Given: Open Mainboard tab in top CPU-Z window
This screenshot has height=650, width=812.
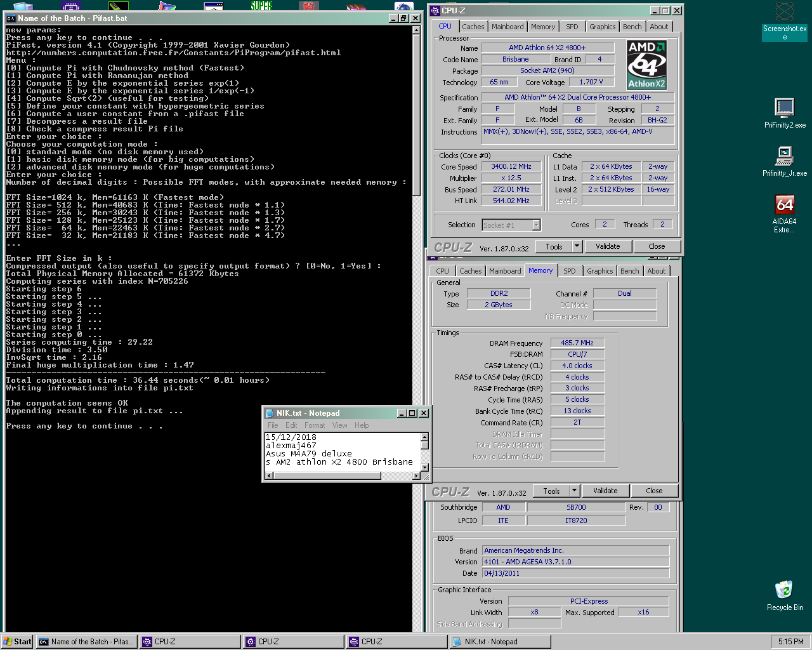Looking at the screenshot, I should coord(507,27).
